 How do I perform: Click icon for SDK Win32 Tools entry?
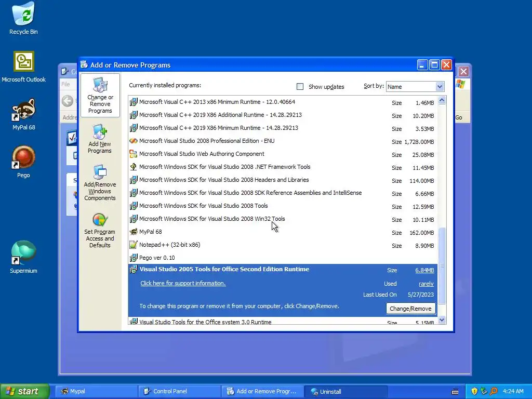coord(134,219)
